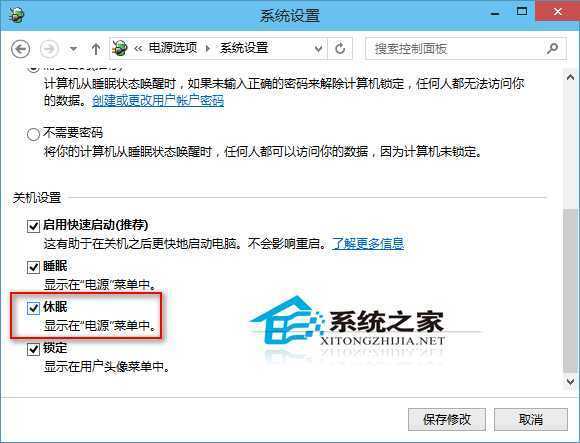This screenshot has height=443, width=580.
Task: Expand the address bar history dropdown
Action: click(x=318, y=48)
